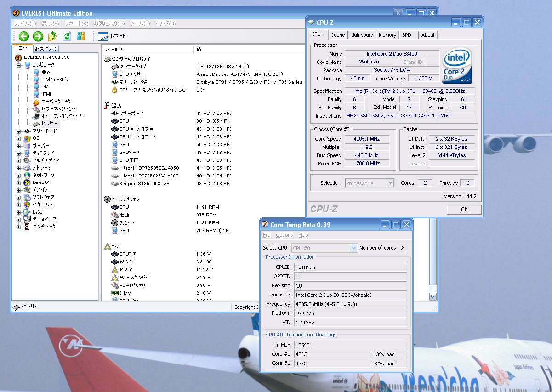Click the up-level folder arrow icon
The width and height of the screenshot is (552, 392).
(x=52, y=36)
